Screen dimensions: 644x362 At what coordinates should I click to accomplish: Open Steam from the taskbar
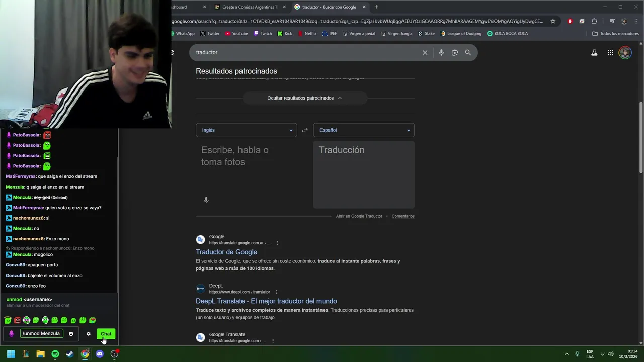(x=70, y=354)
